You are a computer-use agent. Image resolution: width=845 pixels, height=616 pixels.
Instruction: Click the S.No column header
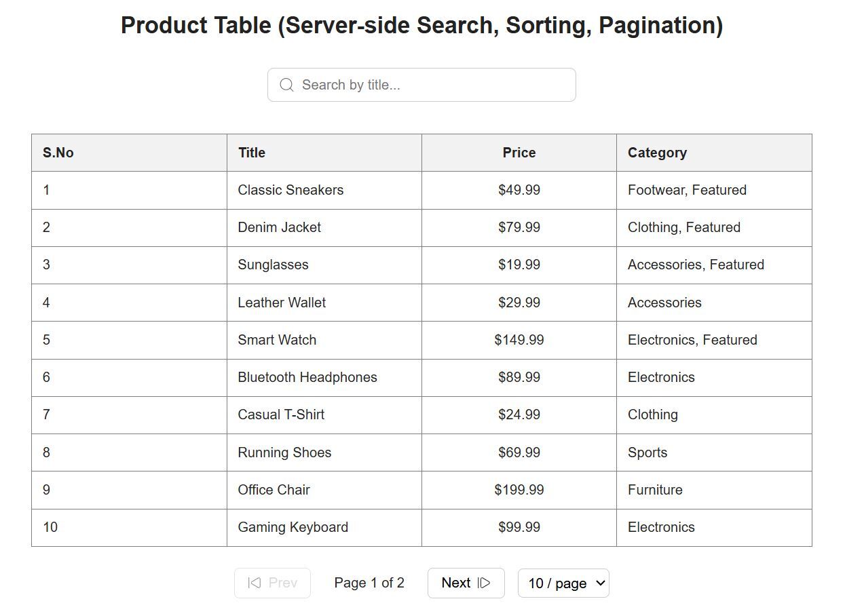tap(58, 153)
